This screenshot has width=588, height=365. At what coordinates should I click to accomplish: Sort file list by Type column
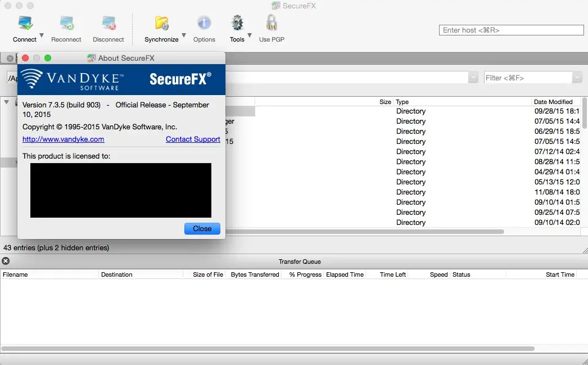tap(402, 102)
